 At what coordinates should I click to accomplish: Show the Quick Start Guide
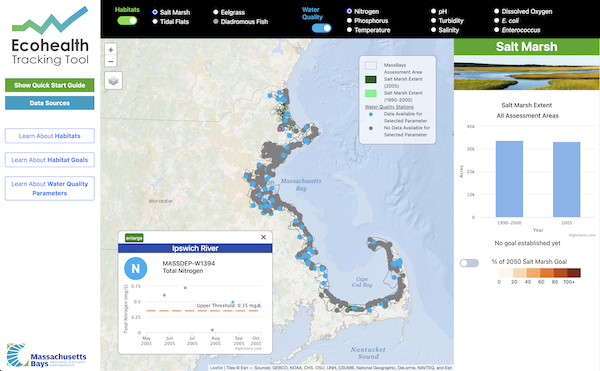[50, 85]
